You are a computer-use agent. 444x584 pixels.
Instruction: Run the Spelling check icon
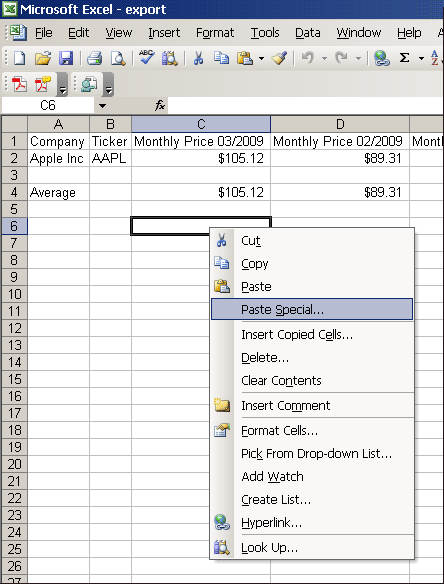tap(147, 58)
